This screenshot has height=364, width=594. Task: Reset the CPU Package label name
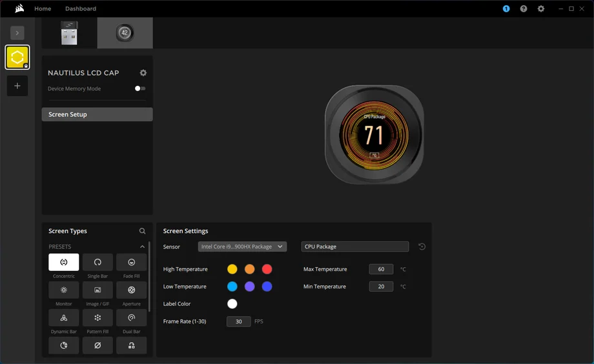(x=422, y=247)
